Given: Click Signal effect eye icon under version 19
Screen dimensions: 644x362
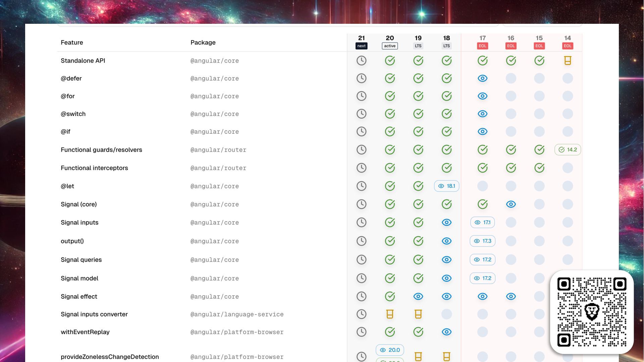Looking at the screenshot, I should [418, 296].
